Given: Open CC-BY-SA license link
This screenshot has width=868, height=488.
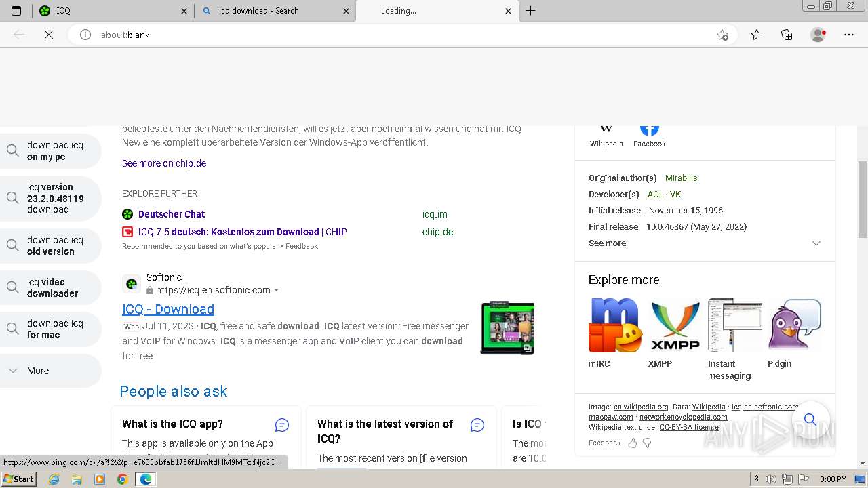Looking at the screenshot, I should 689,428.
